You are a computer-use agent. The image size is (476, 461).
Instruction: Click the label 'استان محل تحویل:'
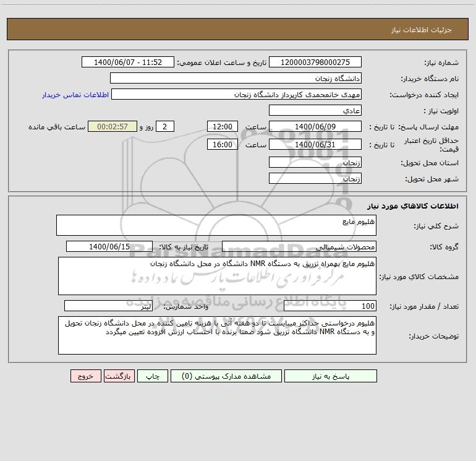430,163
